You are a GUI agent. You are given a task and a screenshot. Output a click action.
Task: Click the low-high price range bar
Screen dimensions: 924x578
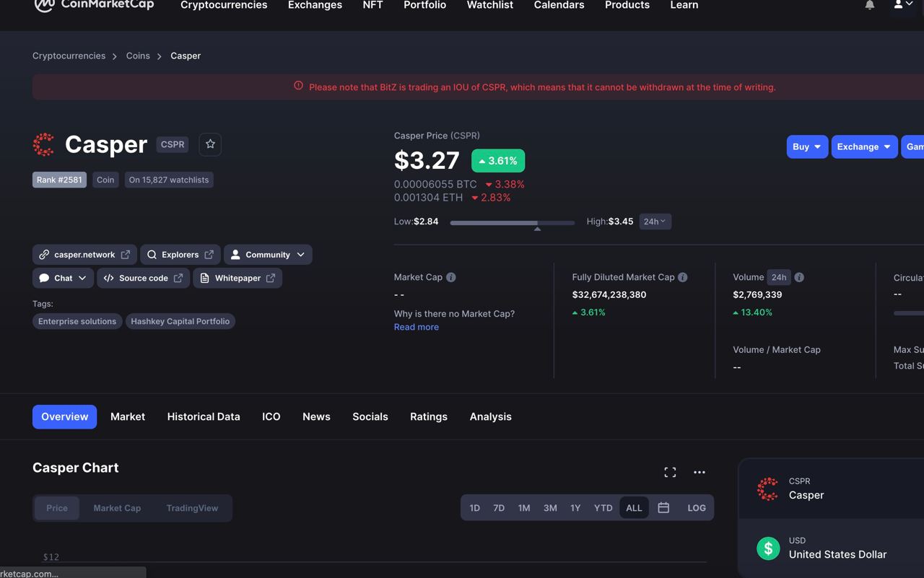coord(513,223)
